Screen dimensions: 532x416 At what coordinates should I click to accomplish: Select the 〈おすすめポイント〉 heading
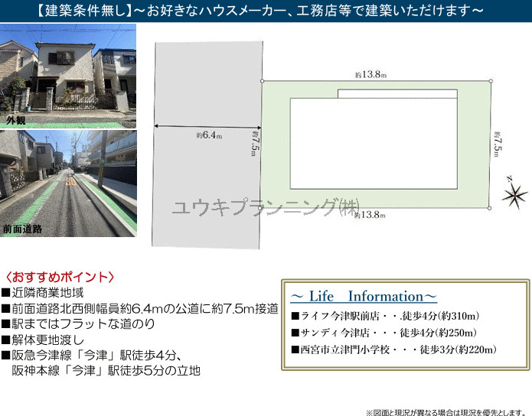click(60, 277)
